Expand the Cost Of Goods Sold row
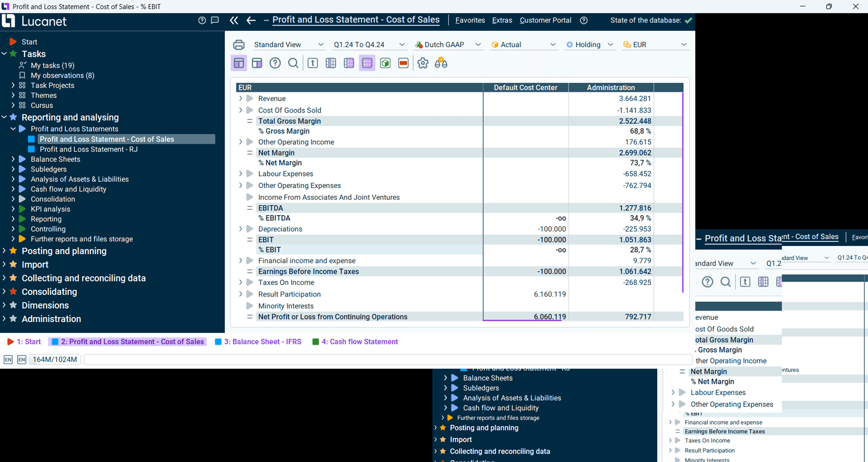This screenshot has width=868, height=462. click(241, 110)
